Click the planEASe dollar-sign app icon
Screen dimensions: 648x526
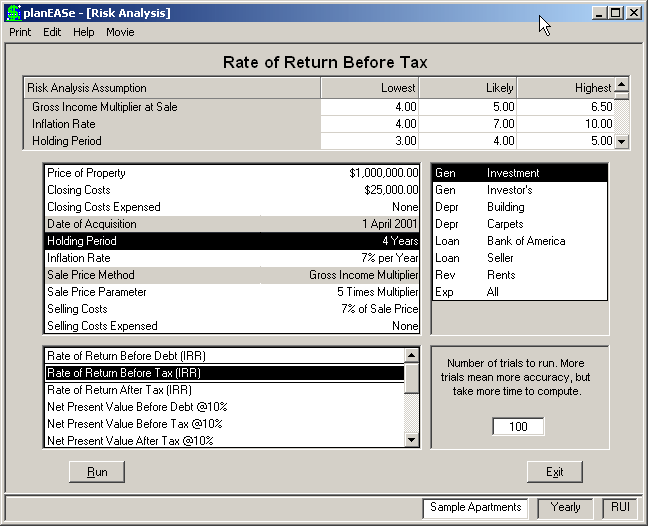click(x=14, y=13)
